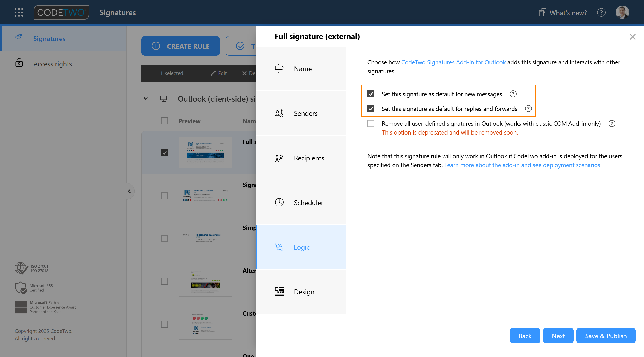Click the Scheduler clock icon
Viewport: 644px width, 357px height.
[x=279, y=202]
